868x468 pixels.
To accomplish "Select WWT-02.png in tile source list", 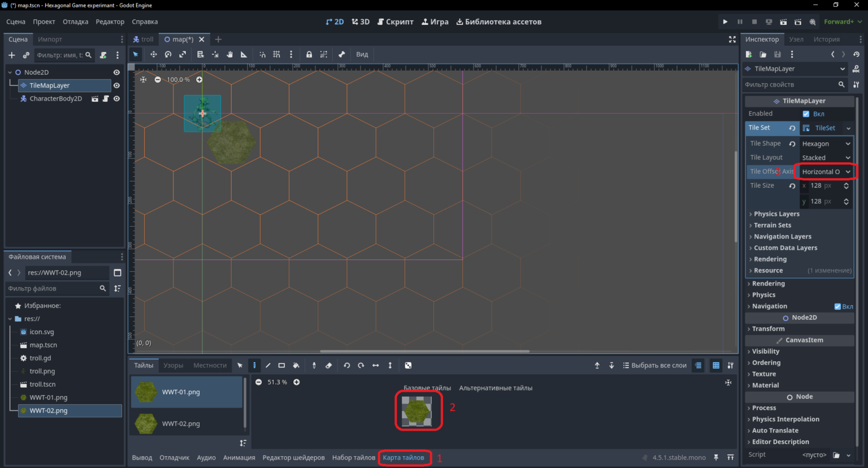I will tap(186, 423).
